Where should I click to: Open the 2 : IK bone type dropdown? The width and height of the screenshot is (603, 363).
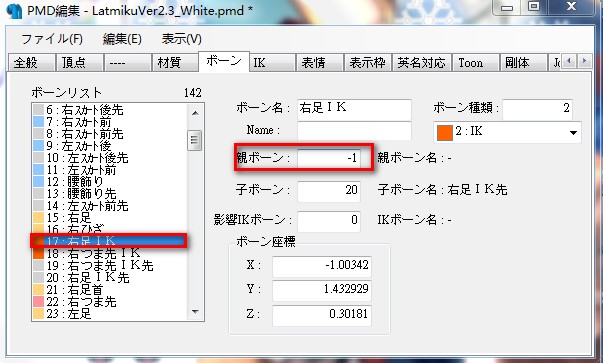click(507, 132)
